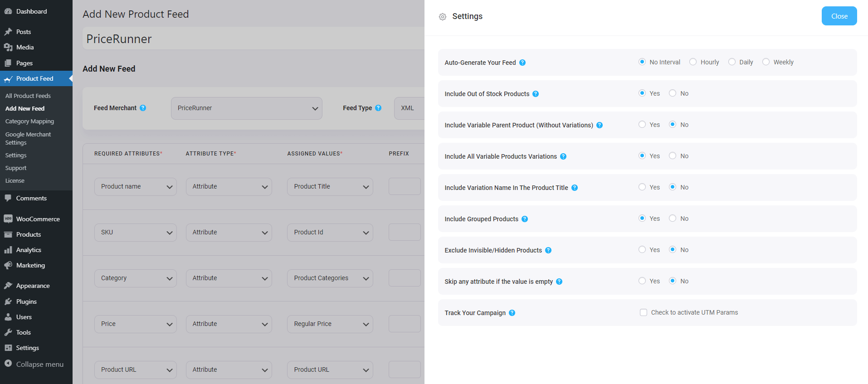Click the WooCommerce icon in sidebar
The width and height of the screenshot is (868, 384).
click(8, 219)
